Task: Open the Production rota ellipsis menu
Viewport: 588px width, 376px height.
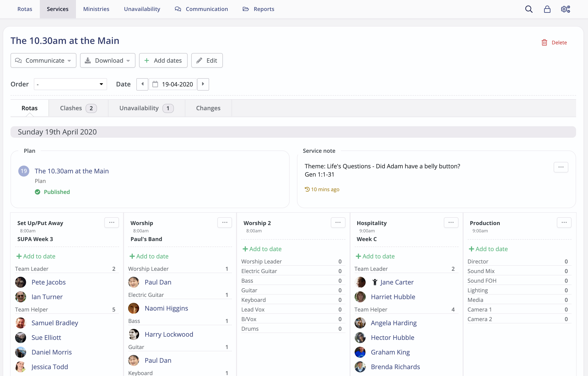Action: point(564,223)
